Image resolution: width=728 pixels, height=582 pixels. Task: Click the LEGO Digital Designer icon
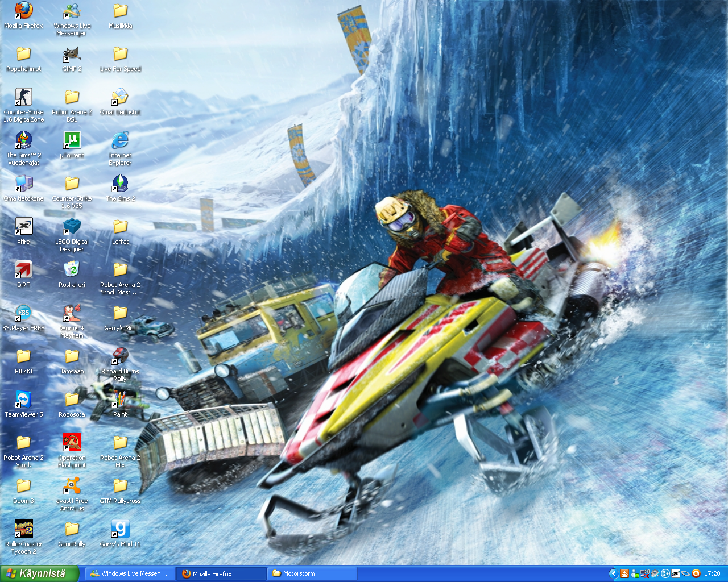[72, 227]
